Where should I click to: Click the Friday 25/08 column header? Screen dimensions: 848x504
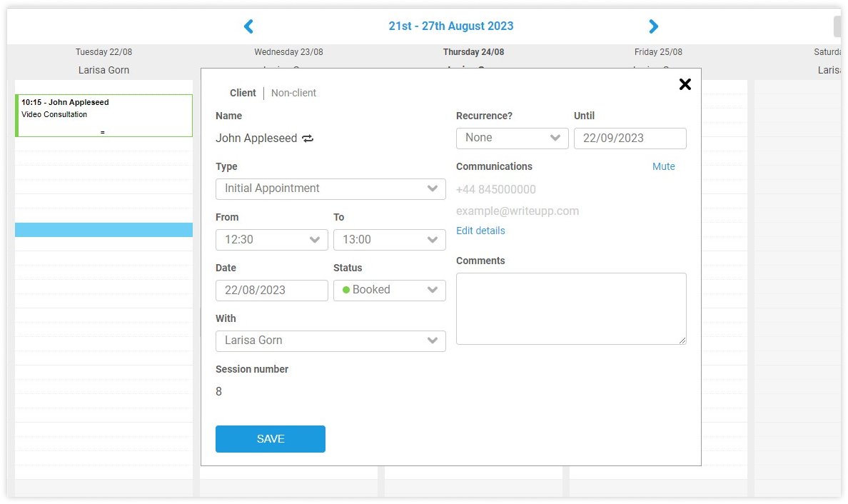click(x=658, y=52)
